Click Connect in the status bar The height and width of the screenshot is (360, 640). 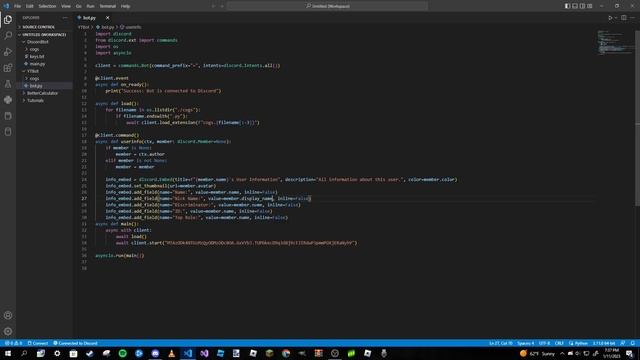pos(38,343)
